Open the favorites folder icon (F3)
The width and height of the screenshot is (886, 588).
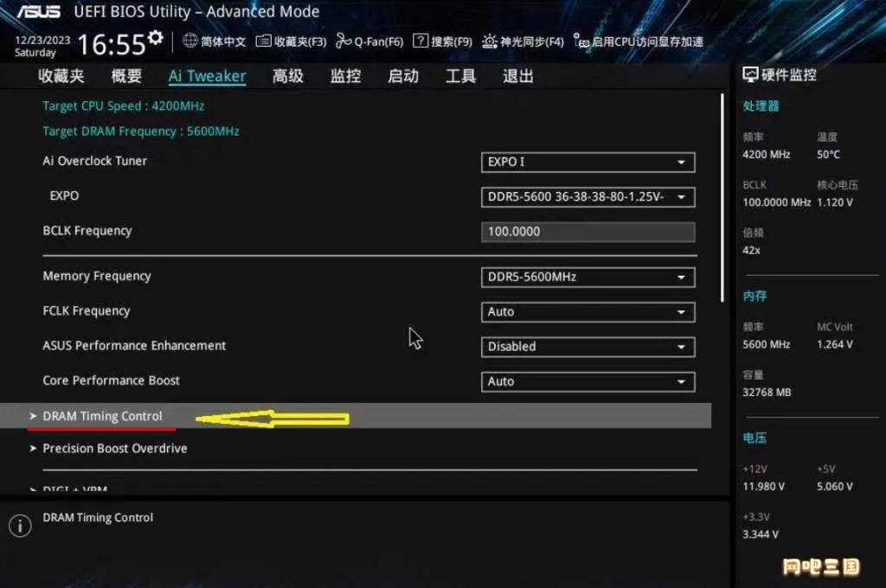(x=263, y=41)
